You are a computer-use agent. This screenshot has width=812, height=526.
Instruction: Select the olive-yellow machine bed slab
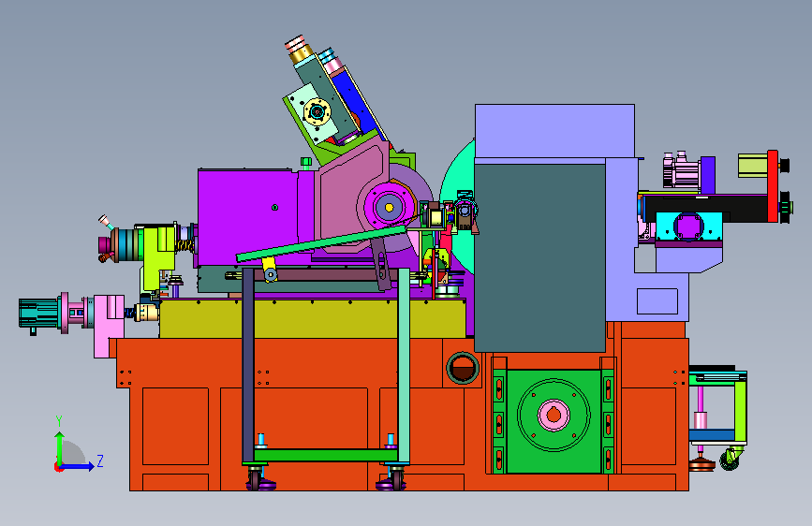click(313, 319)
